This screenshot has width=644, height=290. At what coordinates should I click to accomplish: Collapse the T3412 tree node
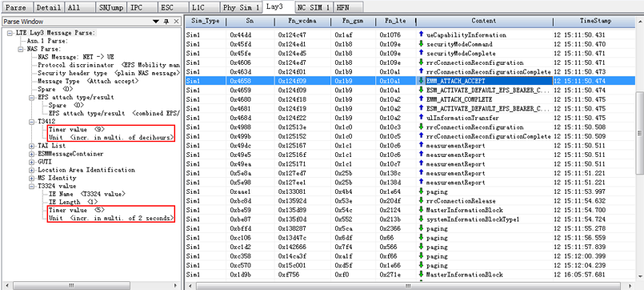pyautogui.click(x=32, y=122)
